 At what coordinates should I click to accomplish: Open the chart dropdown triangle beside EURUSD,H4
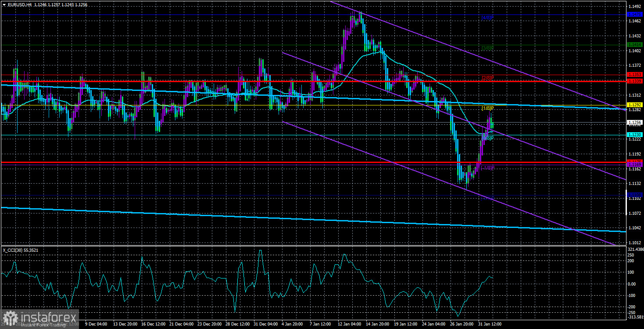coord(4,4)
